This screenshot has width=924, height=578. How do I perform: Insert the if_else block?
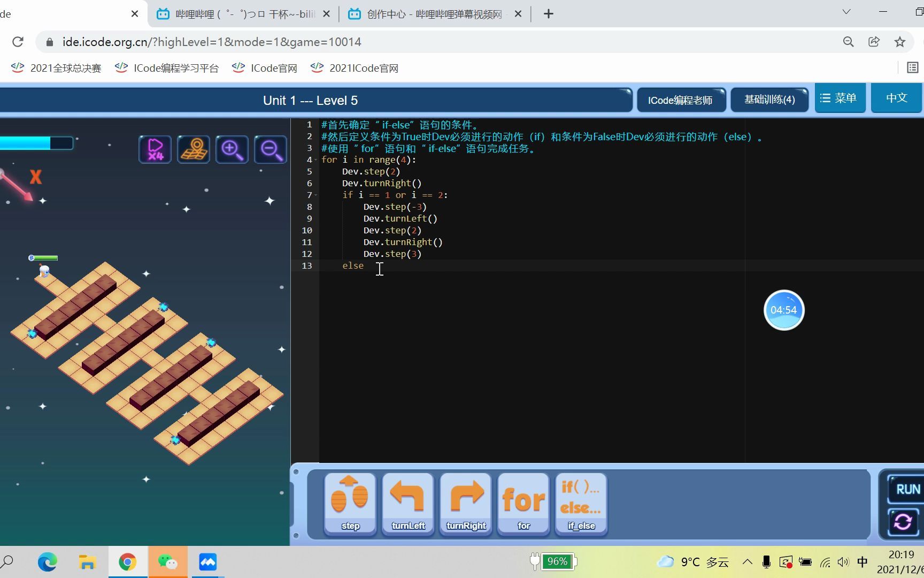581,503
